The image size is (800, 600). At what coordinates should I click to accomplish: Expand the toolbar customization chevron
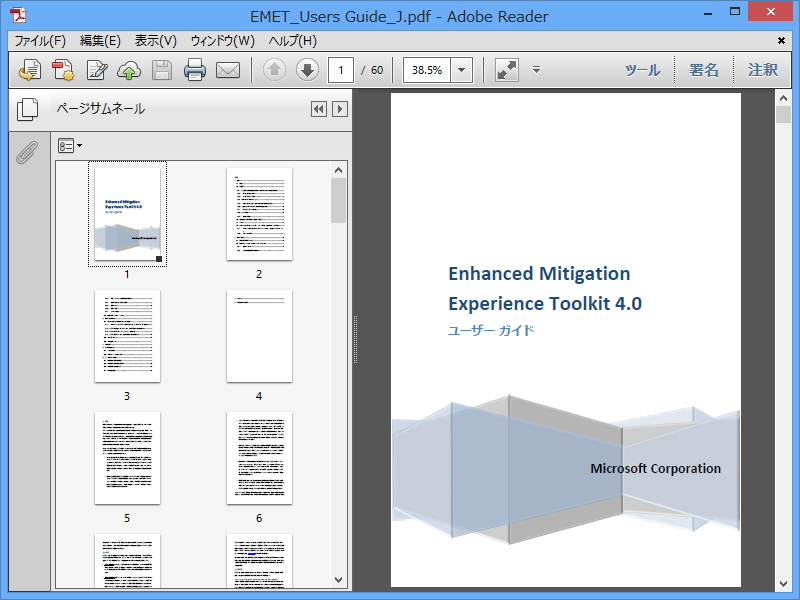536,71
